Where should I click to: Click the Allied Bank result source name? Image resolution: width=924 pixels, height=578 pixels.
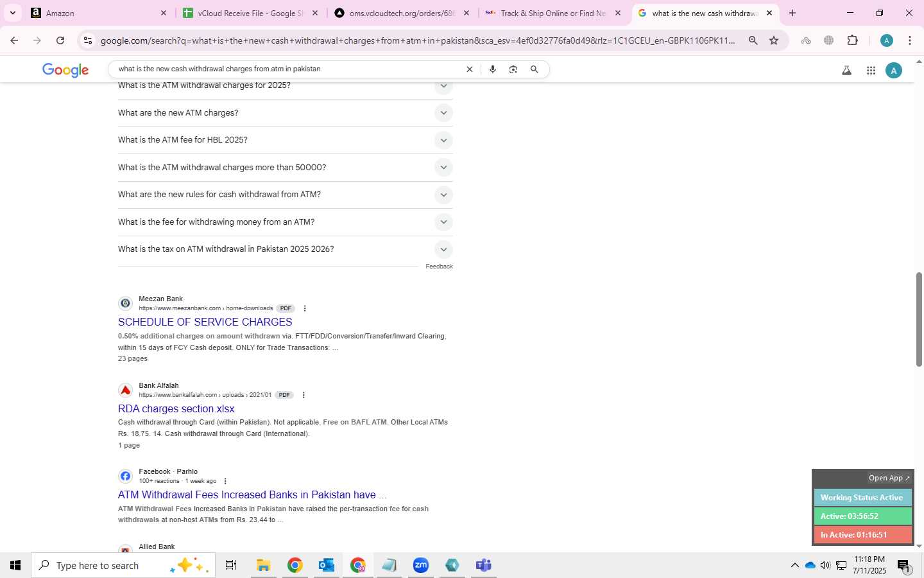coord(157,547)
